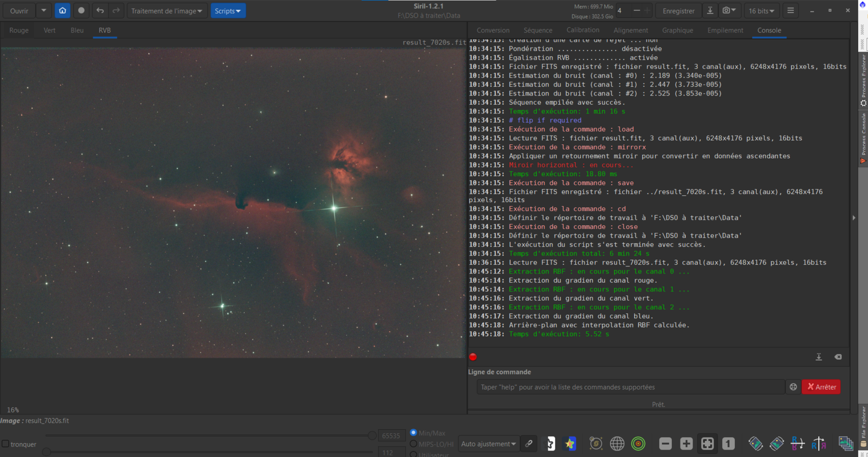Open the Graphique tab
Viewport: 868px width, 457px height.
(678, 30)
